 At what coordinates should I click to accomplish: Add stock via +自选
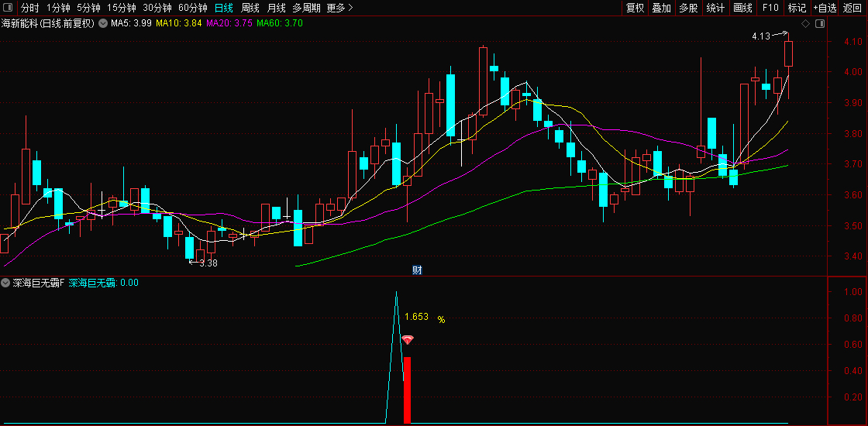click(825, 8)
